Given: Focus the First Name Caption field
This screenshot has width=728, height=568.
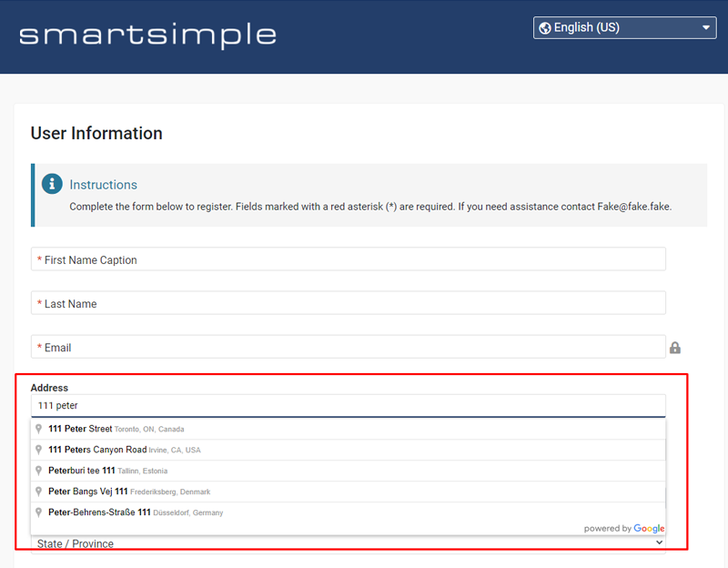Looking at the screenshot, I should [348, 259].
